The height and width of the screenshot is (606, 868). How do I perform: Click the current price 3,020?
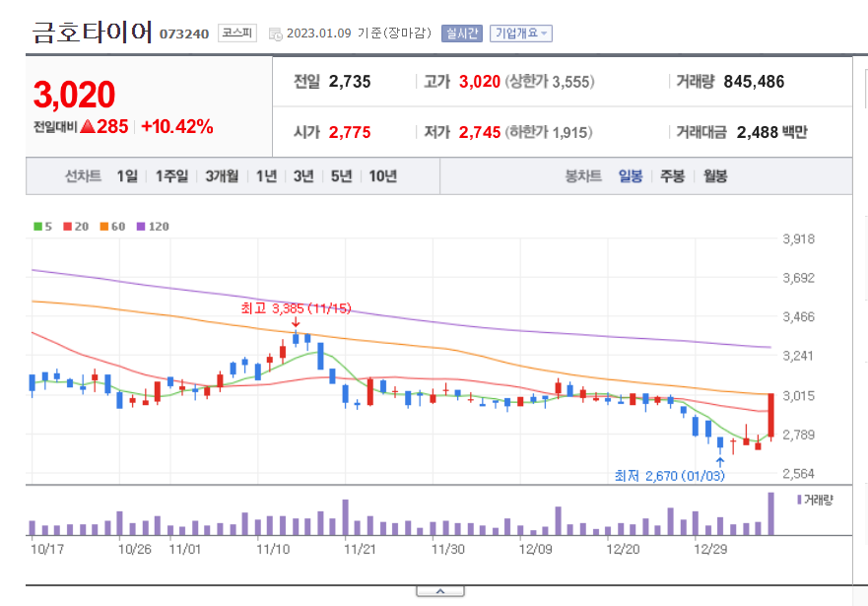74,95
